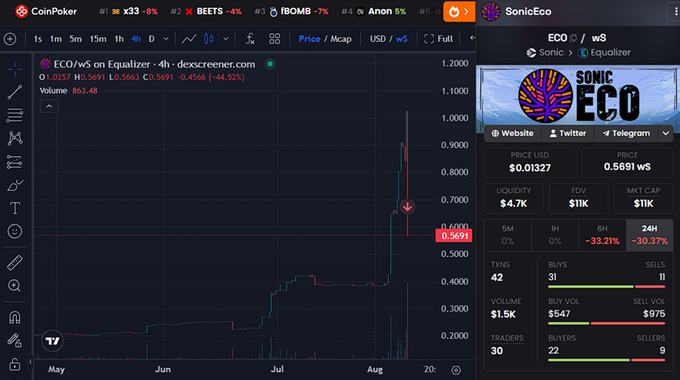This screenshot has height=380, width=680.
Task: Select the 1m timeframe
Action: tap(56, 39)
